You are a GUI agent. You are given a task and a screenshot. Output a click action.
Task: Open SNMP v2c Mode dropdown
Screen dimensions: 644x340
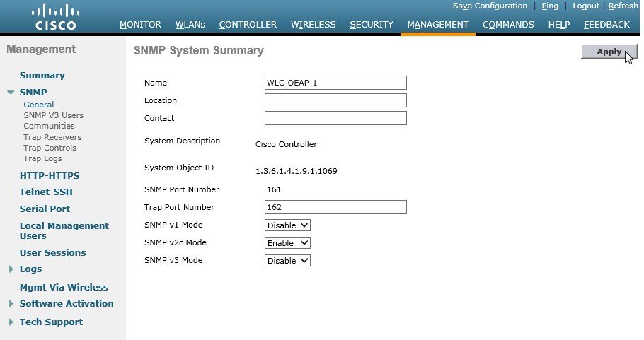[287, 242]
